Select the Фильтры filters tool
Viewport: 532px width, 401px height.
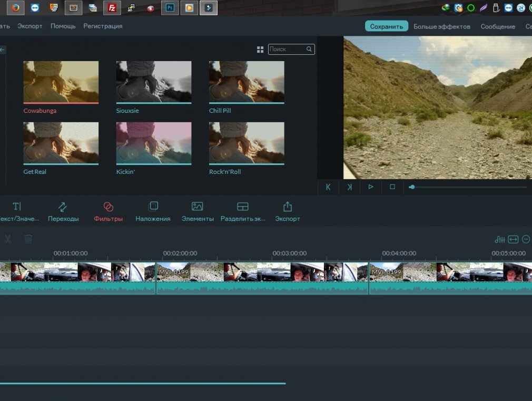[108, 211]
